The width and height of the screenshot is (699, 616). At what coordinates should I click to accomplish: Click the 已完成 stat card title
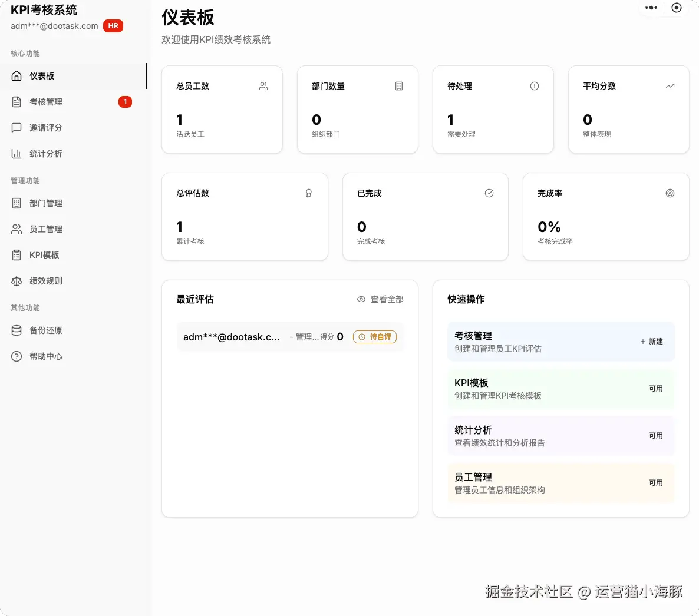pyautogui.click(x=369, y=193)
